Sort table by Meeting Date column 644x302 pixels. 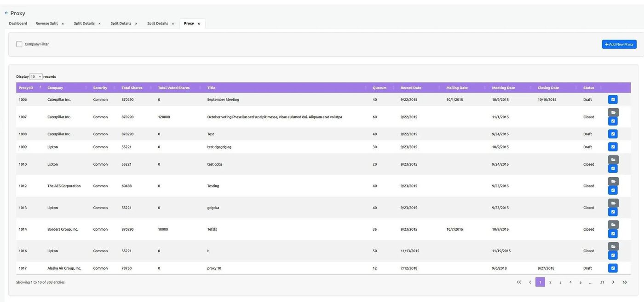[503, 88]
